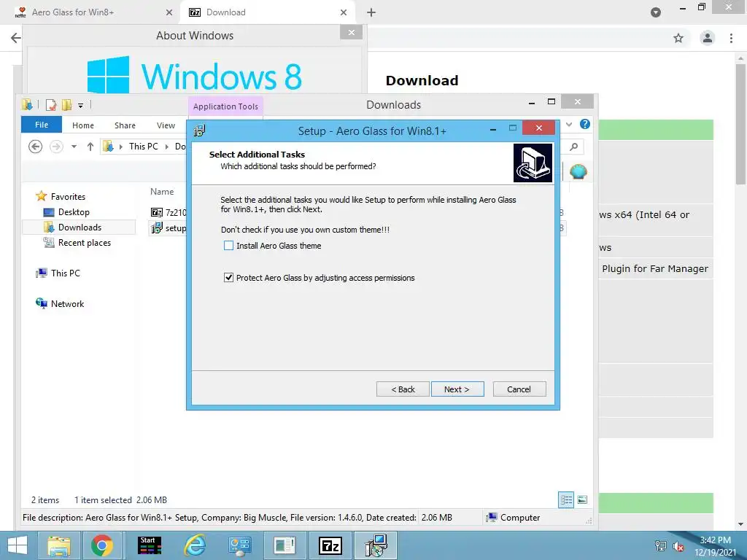Open the View ribbon tab
Screen dimensions: 747x560
(166, 125)
